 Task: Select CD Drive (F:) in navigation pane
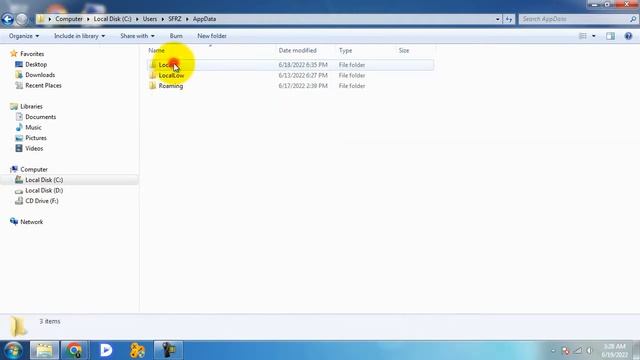pos(42,201)
